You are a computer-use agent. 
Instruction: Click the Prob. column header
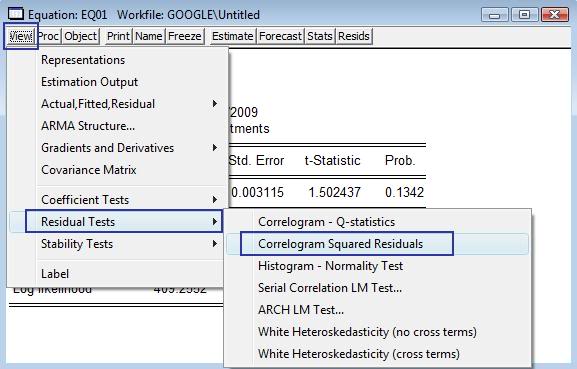[400, 160]
